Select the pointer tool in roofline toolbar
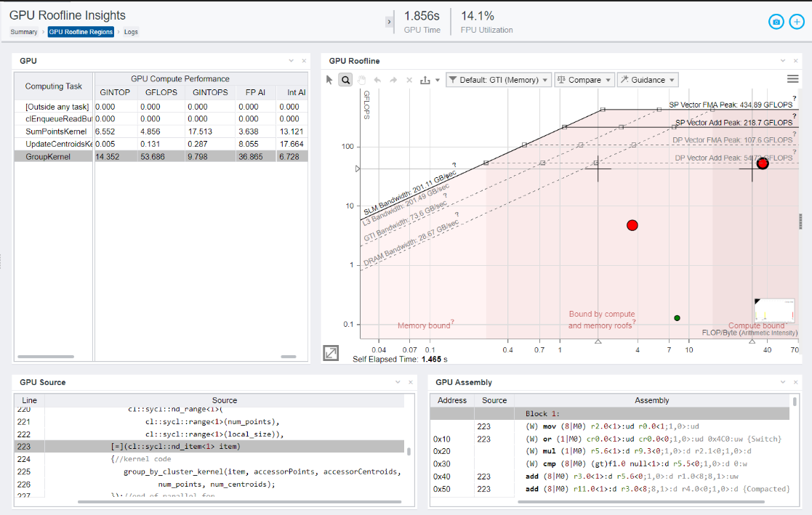The image size is (812, 515). click(329, 80)
